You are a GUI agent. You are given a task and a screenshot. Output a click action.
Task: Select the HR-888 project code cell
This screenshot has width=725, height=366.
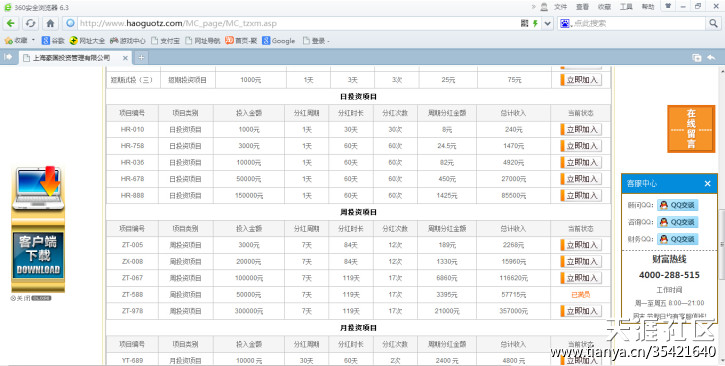pyautogui.click(x=132, y=195)
